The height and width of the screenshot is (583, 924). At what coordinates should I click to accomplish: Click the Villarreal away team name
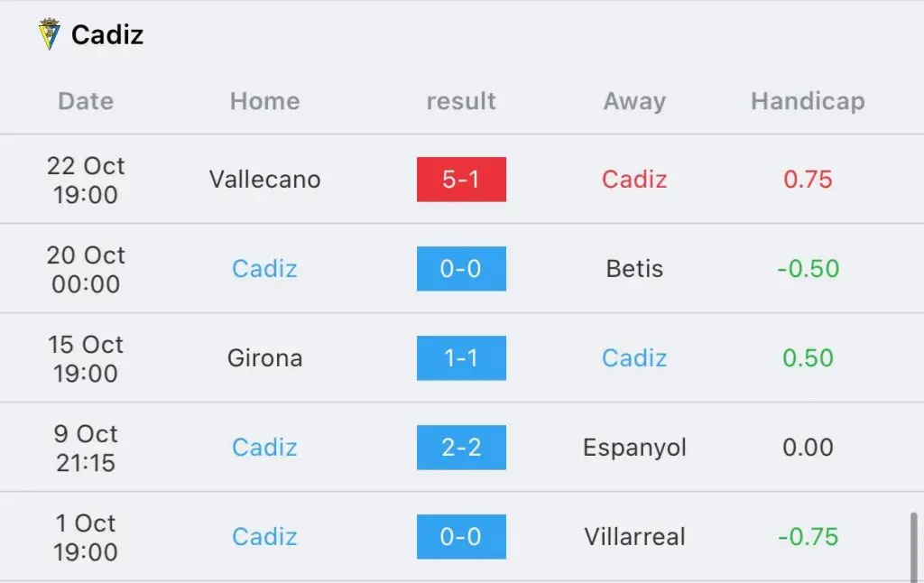click(634, 536)
